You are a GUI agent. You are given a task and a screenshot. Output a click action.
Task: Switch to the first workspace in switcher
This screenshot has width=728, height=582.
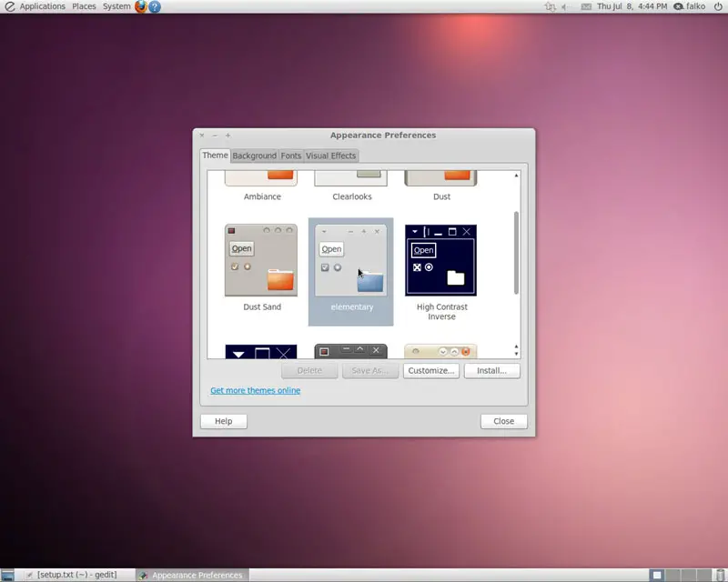pyautogui.click(x=657, y=575)
